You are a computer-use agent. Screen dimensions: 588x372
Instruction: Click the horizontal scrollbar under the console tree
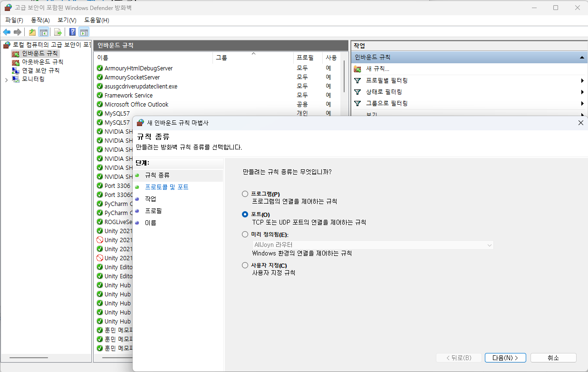(29, 358)
